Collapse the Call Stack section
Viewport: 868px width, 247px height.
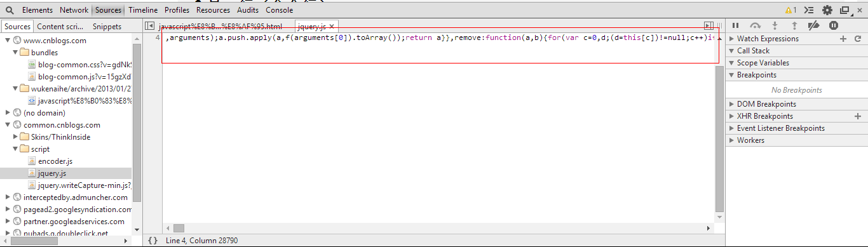731,51
